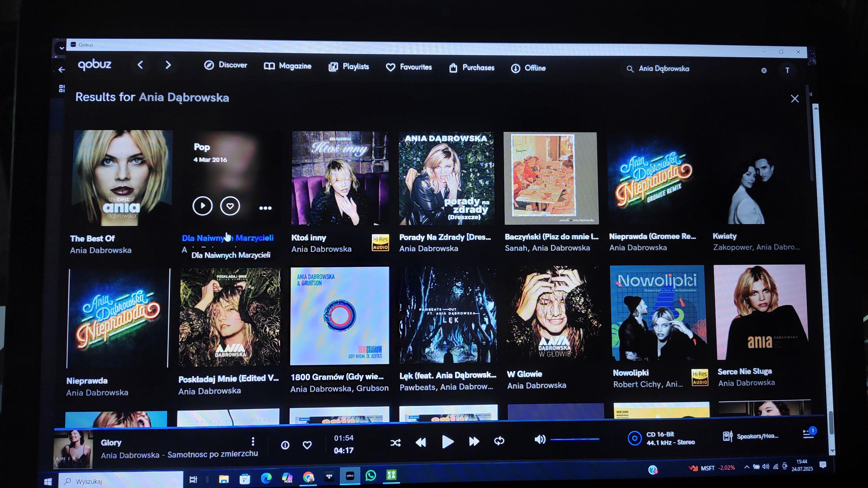Open the Windows Start menu
The image size is (868, 488).
coord(48,482)
